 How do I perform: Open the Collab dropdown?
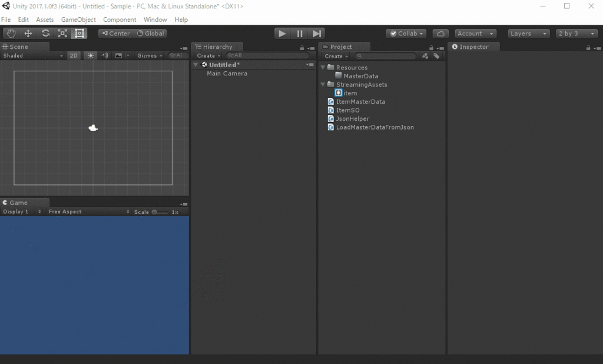tap(406, 34)
